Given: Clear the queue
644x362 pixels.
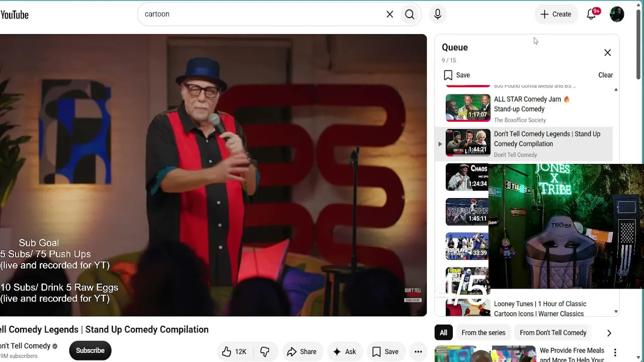Looking at the screenshot, I should (x=605, y=75).
